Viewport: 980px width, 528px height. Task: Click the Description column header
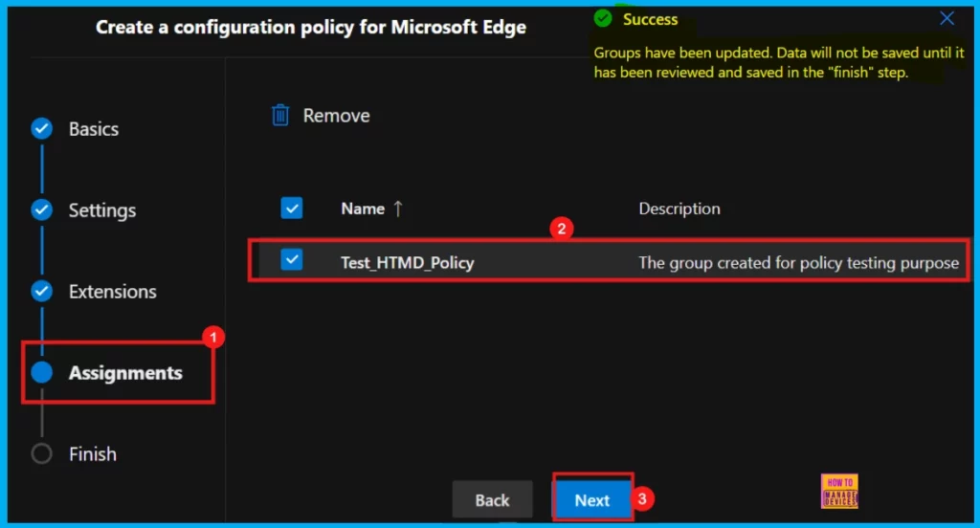(679, 209)
